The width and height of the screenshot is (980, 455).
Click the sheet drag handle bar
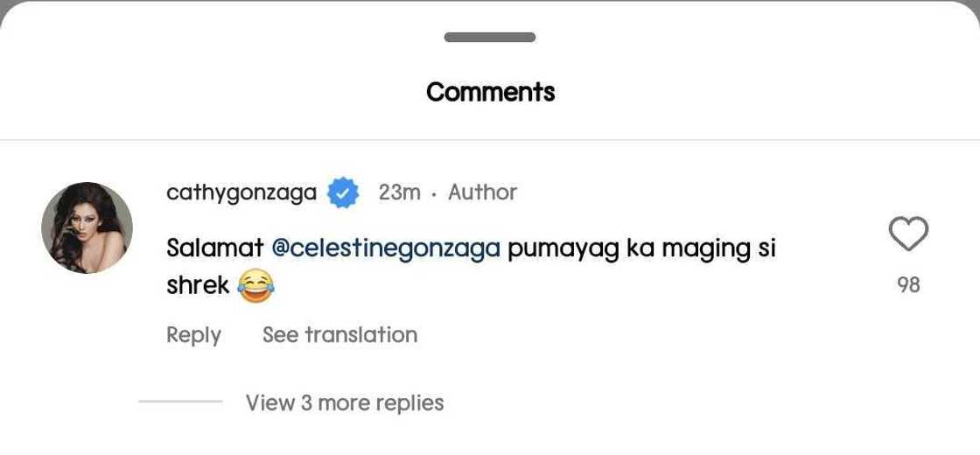click(x=490, y=38)
